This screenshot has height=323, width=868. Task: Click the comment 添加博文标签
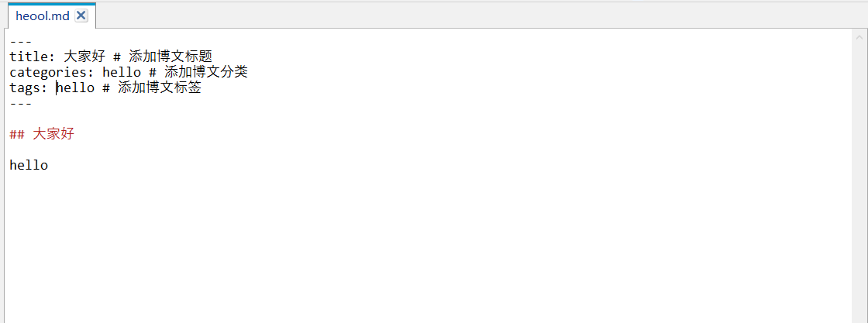pos(160,88)
